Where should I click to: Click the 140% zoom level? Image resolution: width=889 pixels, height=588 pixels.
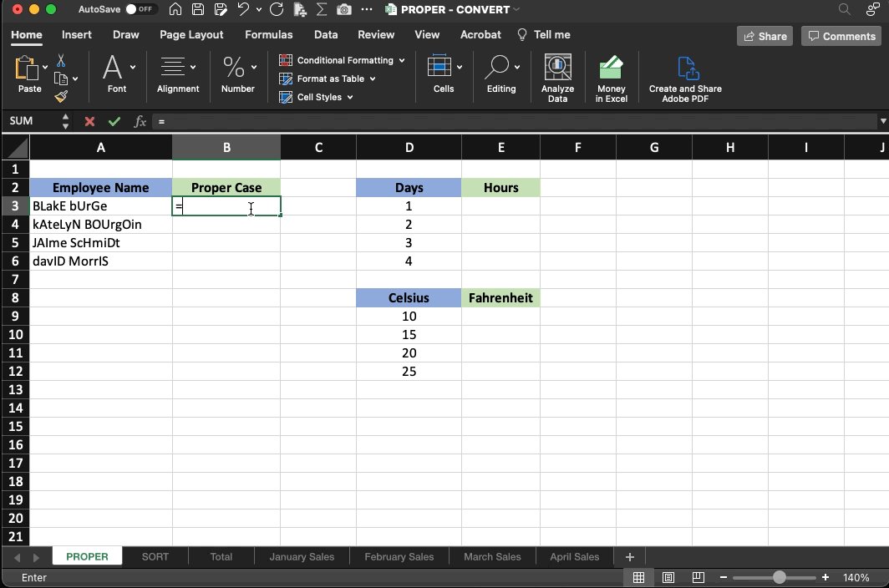856,577
